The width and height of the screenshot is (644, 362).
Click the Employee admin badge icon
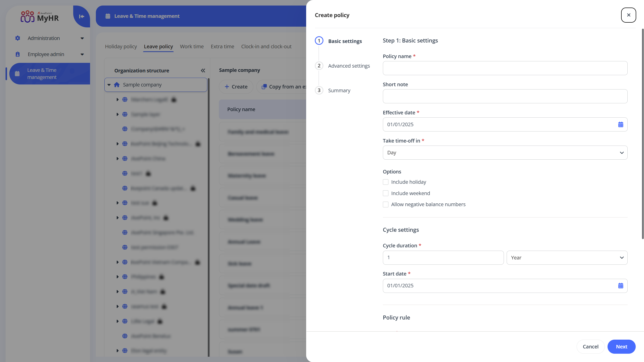[18, 54]
